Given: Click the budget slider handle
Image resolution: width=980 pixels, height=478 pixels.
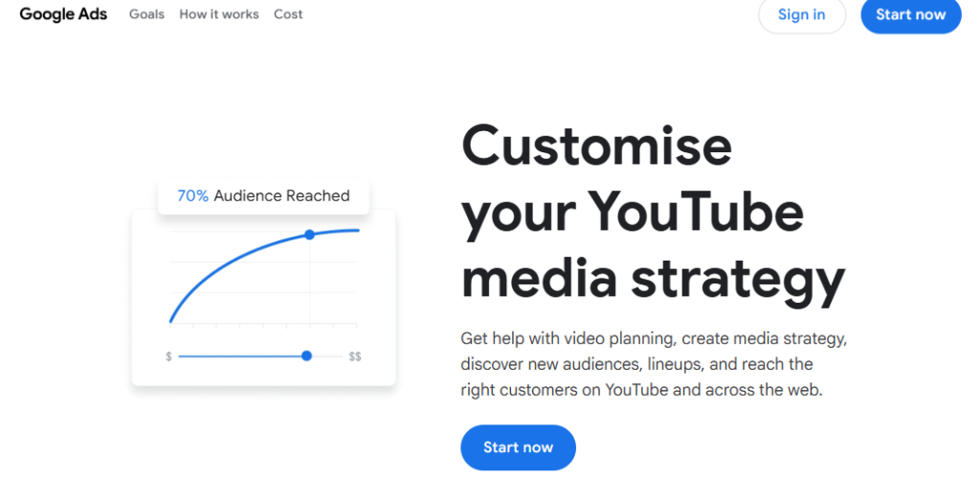Looking at the screenshot, I should 306,356.
